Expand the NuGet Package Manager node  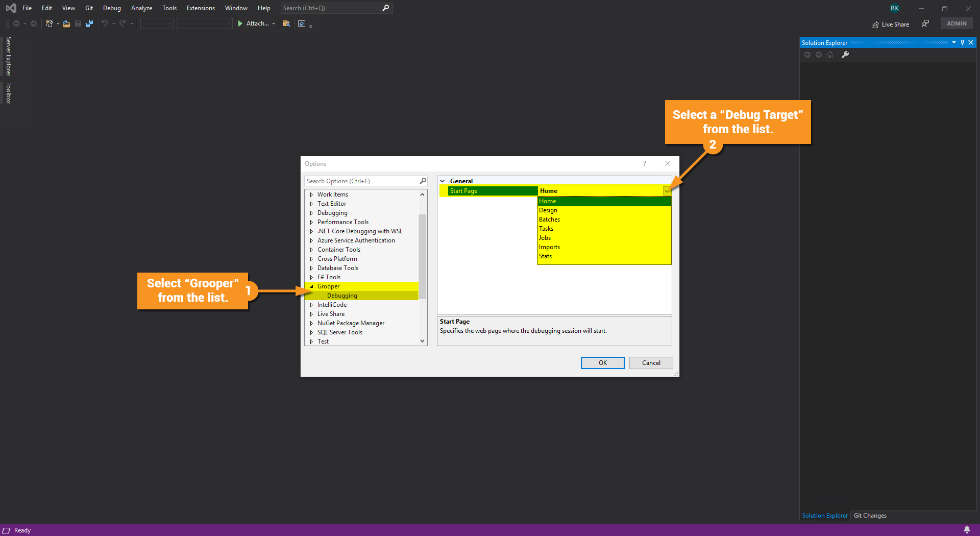click(x=311, y=323)
